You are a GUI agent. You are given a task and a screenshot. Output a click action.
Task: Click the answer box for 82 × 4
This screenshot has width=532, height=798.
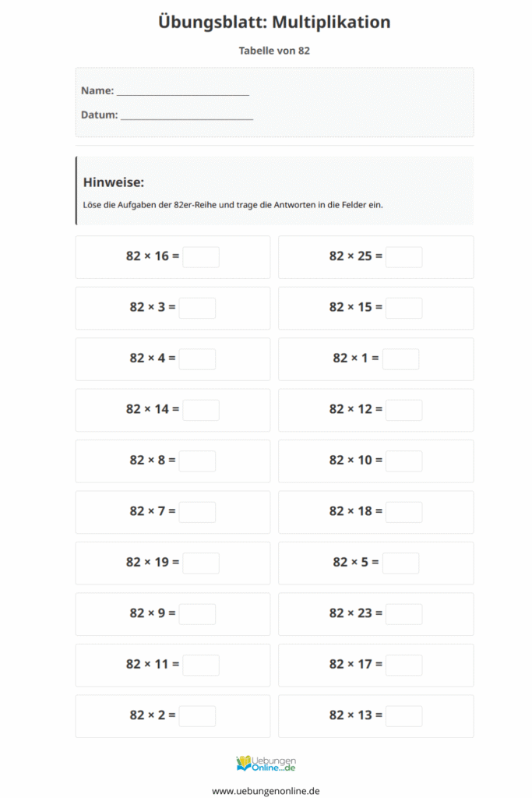pos(197,359)
